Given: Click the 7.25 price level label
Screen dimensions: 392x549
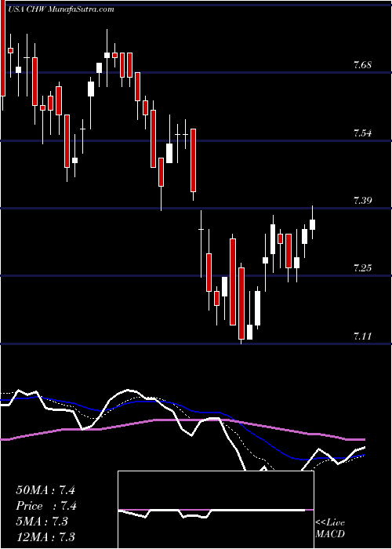Looking at the screenshot, I should point(362,268).
